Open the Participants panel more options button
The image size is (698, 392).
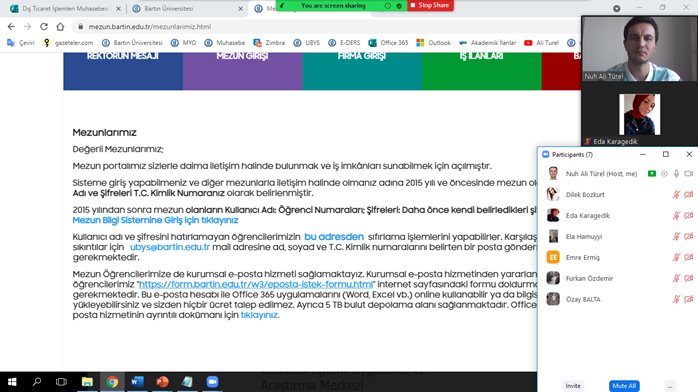point(670,386)
